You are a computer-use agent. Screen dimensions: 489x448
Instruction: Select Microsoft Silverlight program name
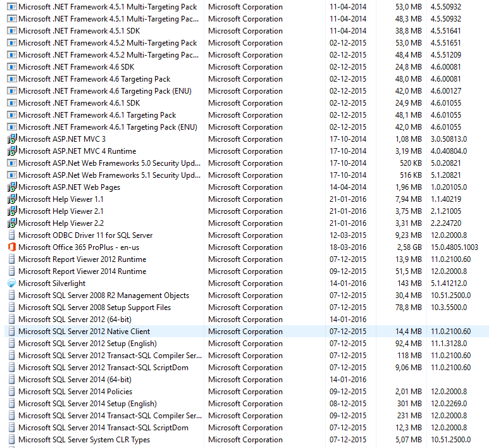52,283
